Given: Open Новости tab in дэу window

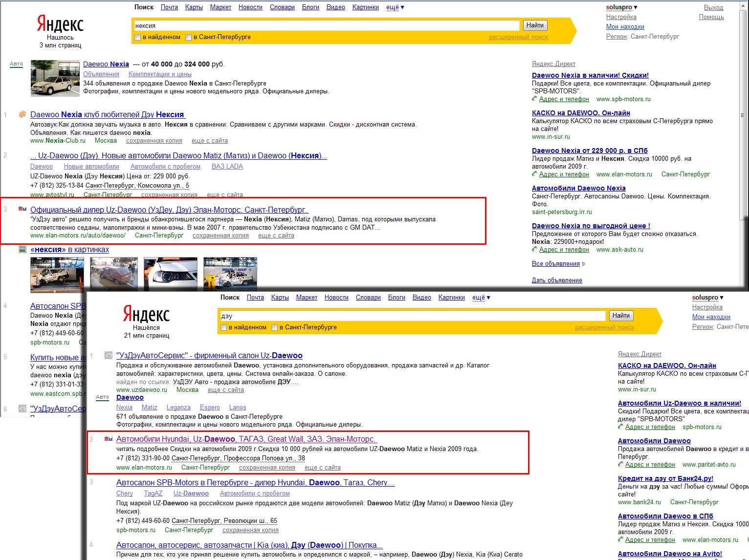Looking at the screenshot, I should (336, 298).
